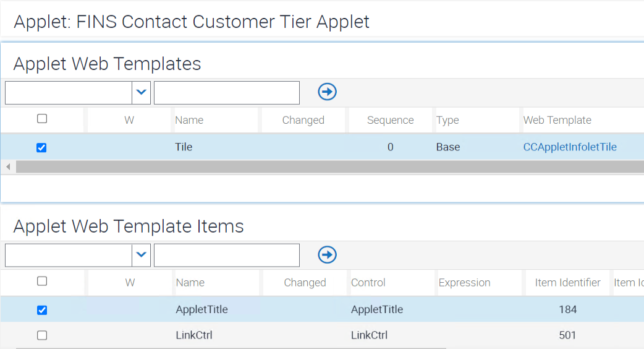Click the Applet Web Templates search text field
The height and width of the screenshot is (349, 644).
tap(226, 93)
